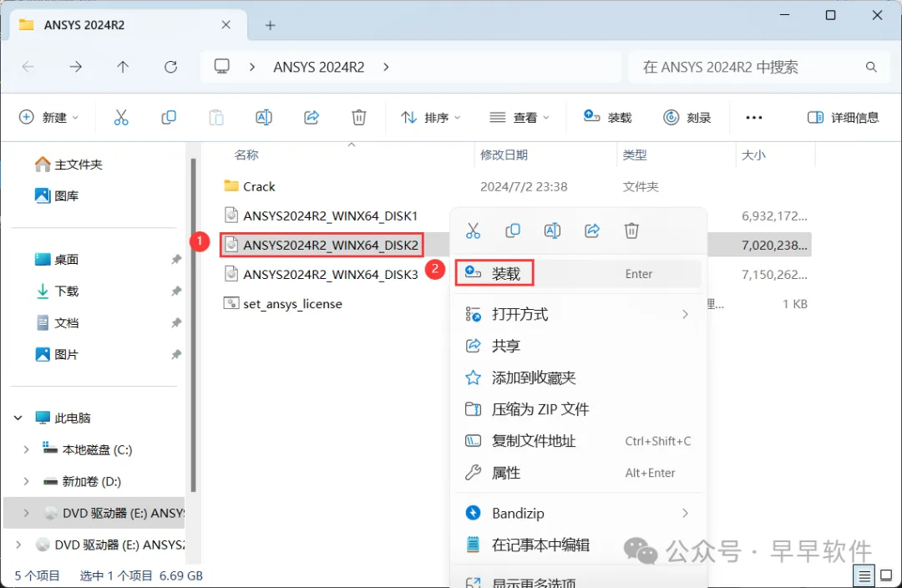Switch to details view in status bar
Viewport: 902px width, 588px height.
point(864,575)
